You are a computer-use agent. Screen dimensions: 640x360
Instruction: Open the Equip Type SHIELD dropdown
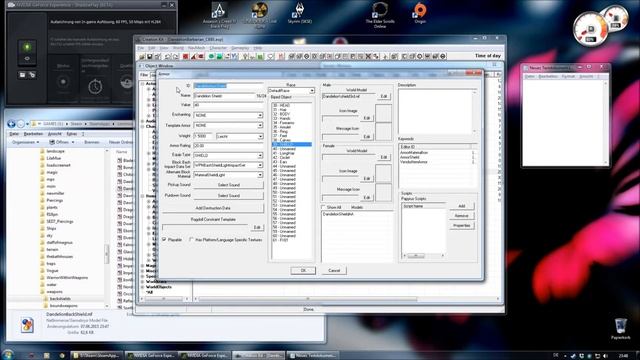click(260, 156)
